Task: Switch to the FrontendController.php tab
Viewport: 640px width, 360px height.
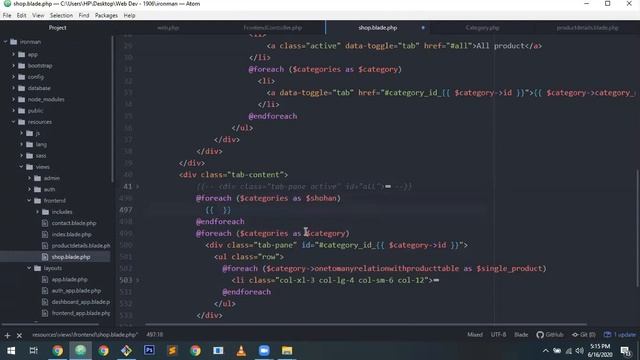Action: [273, 28]
